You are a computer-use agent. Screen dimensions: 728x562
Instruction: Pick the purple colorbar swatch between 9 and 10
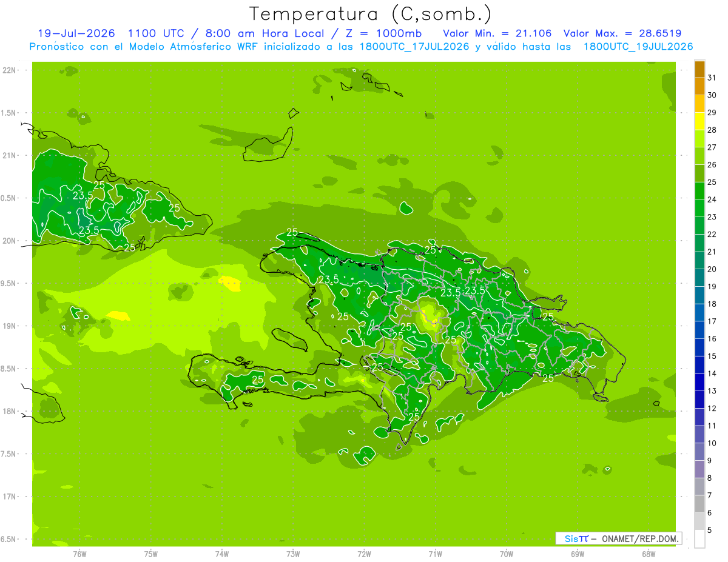click(x=699, y=452)
